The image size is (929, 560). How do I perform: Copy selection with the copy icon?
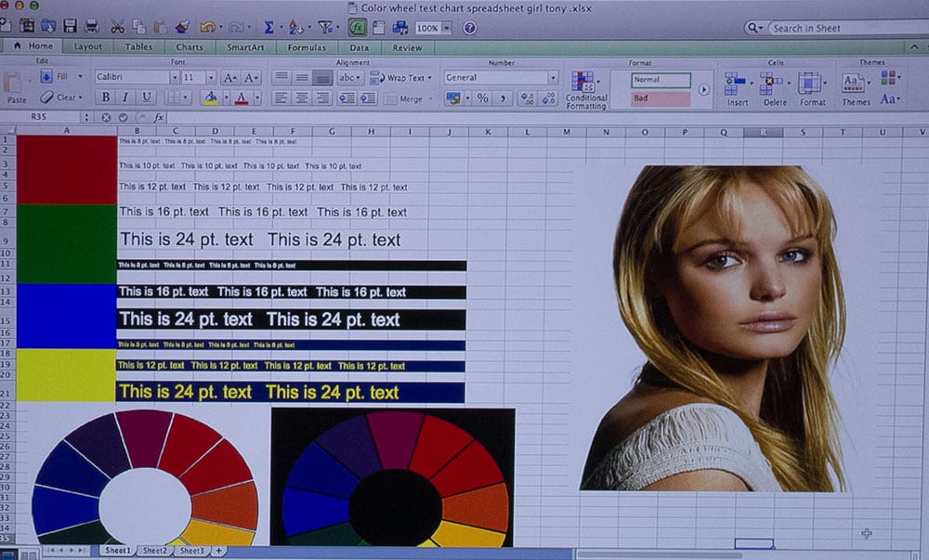point(138,27)
